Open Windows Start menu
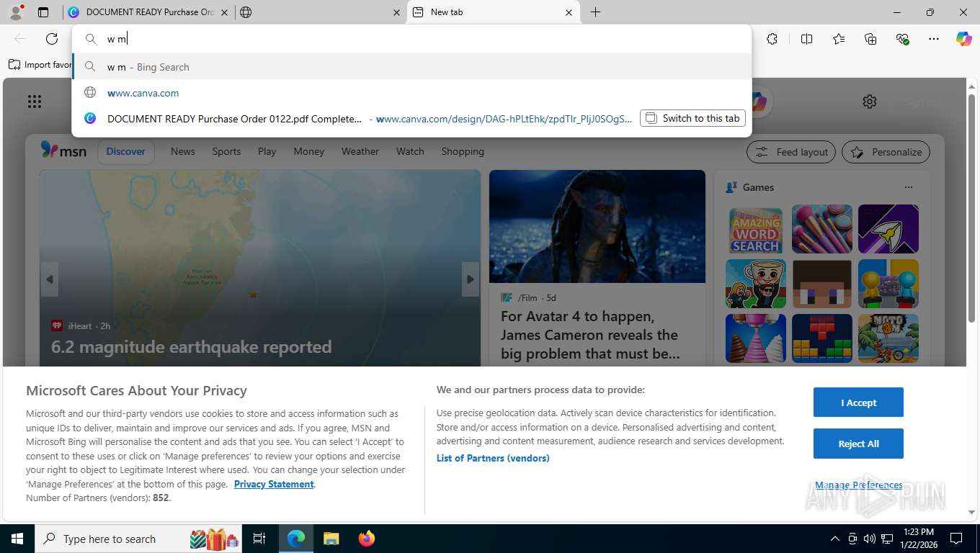 coord(17,539)
